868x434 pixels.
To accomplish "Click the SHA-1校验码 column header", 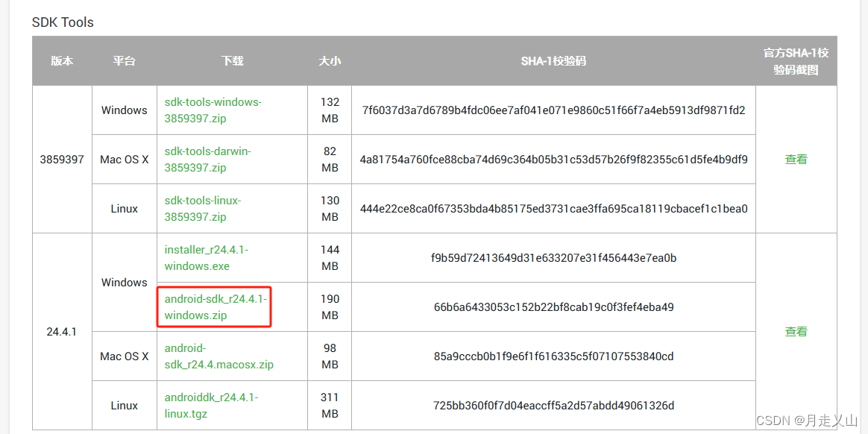I will [553, 61].
